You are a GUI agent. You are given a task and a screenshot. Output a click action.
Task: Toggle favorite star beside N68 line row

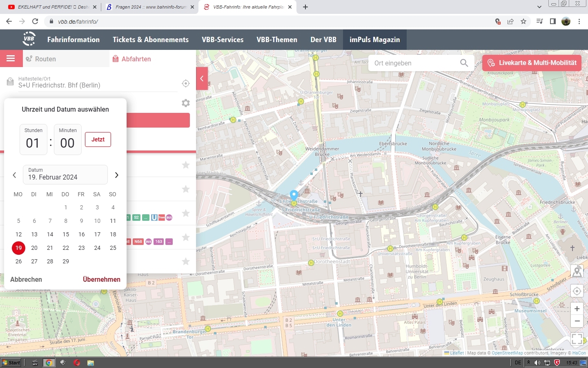(186, 237)
